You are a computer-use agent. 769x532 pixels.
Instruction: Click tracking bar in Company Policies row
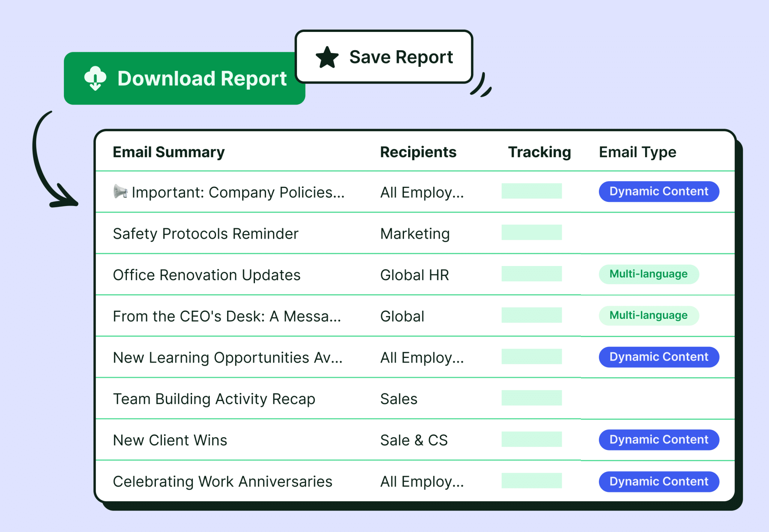tap(532, 191)
